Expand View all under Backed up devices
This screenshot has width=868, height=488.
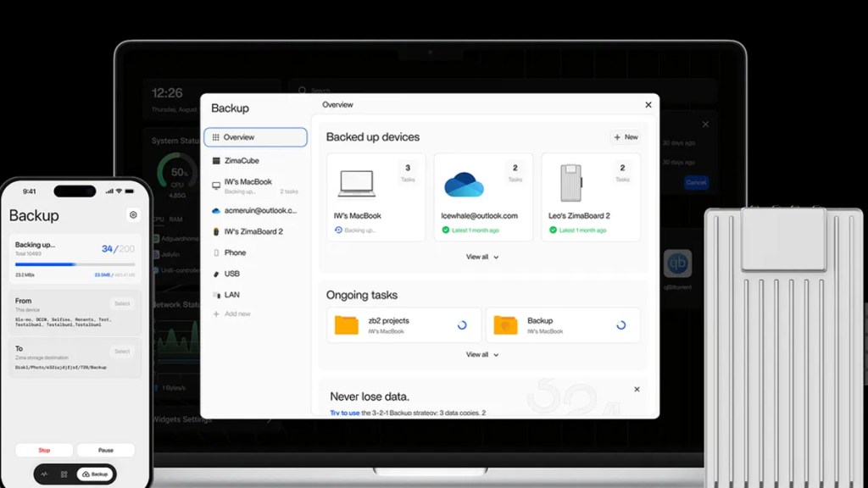[x=482, y=257]
